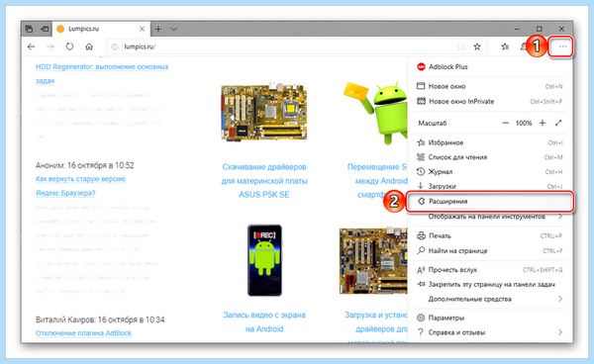The height and width of the screenshot is (364, 594).
Task: Click the 100% zoom value
Action: 524,123
